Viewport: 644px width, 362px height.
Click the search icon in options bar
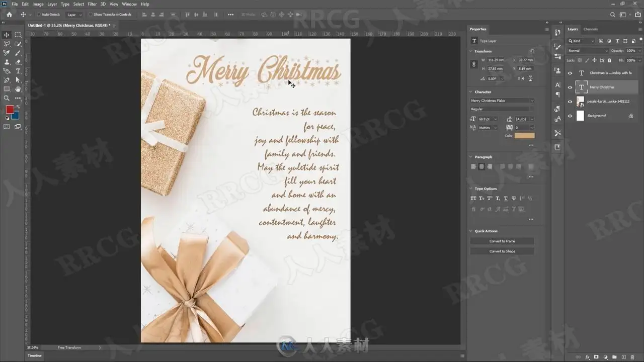612,15
